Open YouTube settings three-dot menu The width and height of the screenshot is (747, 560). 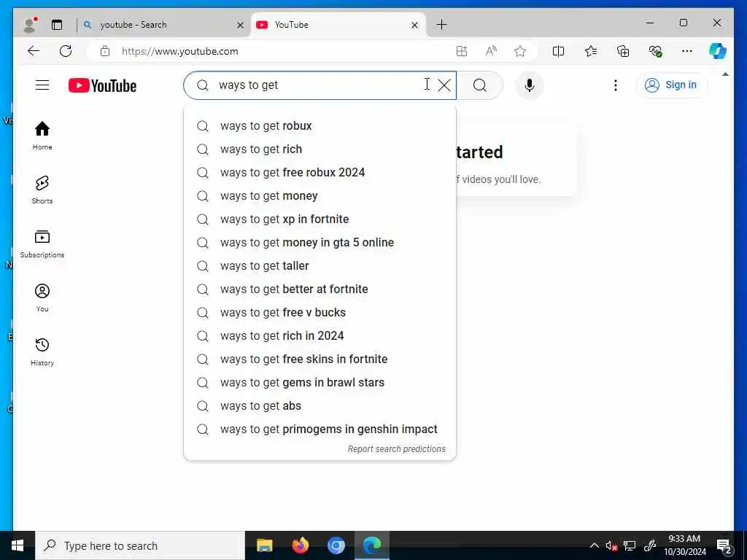point(616,85)
